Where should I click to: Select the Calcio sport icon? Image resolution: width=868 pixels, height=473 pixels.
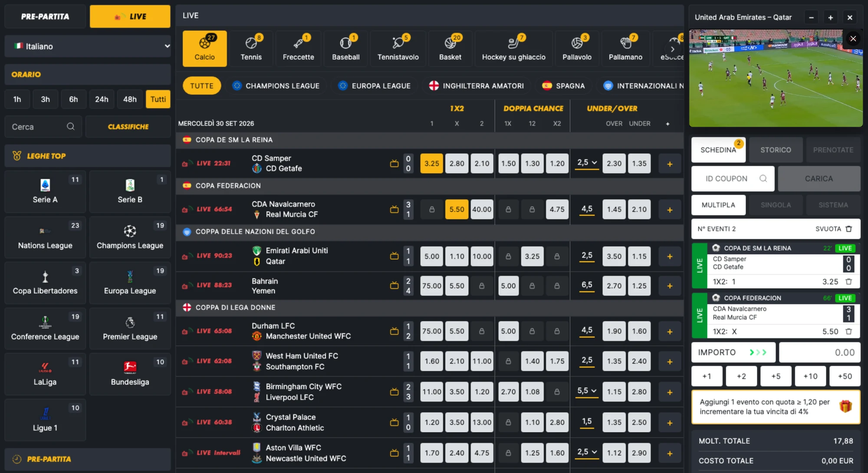tap(204, 48)
